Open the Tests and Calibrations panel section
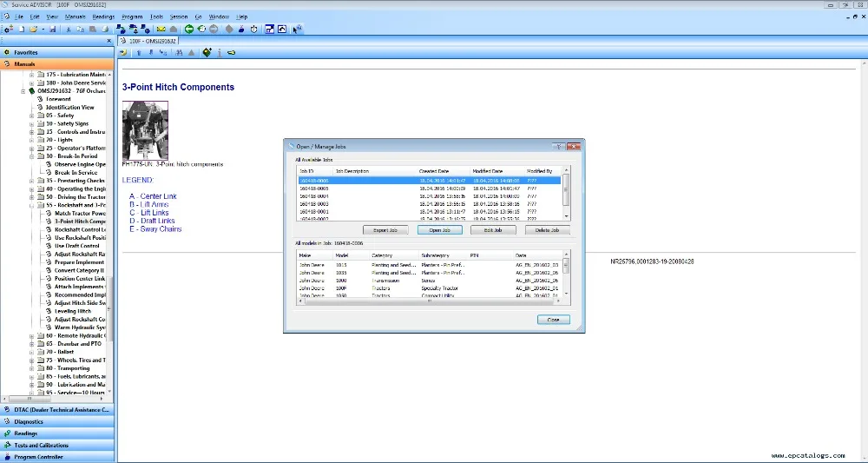This screenshot has width=868, height=463. tap(57, 445)
